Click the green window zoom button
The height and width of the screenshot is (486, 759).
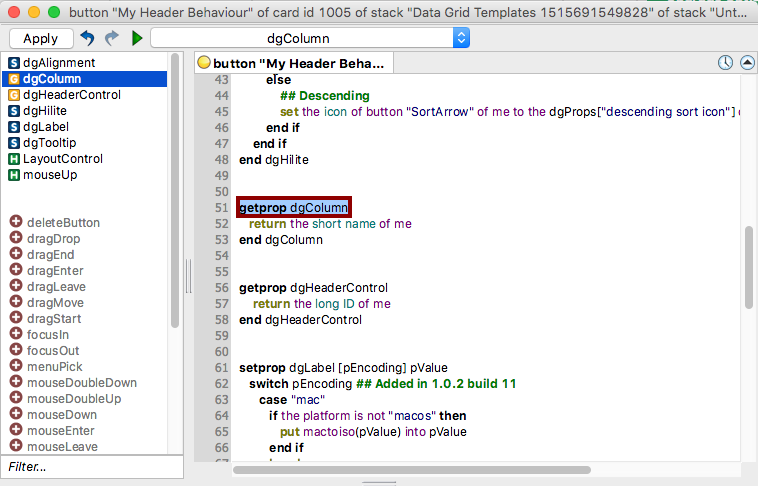54,12
